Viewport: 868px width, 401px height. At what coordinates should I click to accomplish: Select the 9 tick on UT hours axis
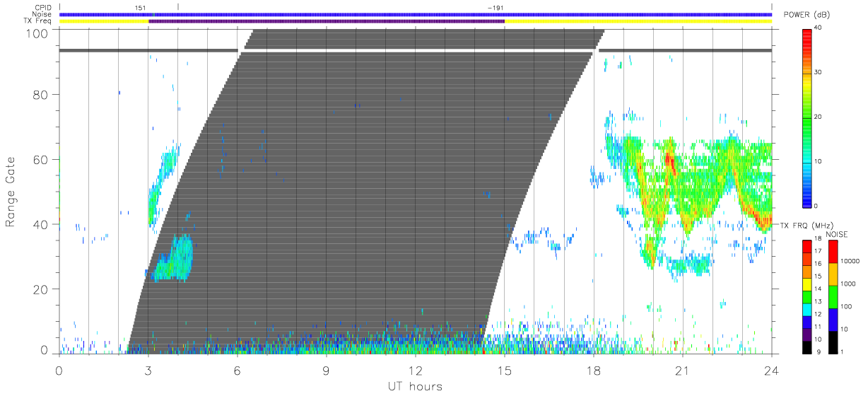327,369
